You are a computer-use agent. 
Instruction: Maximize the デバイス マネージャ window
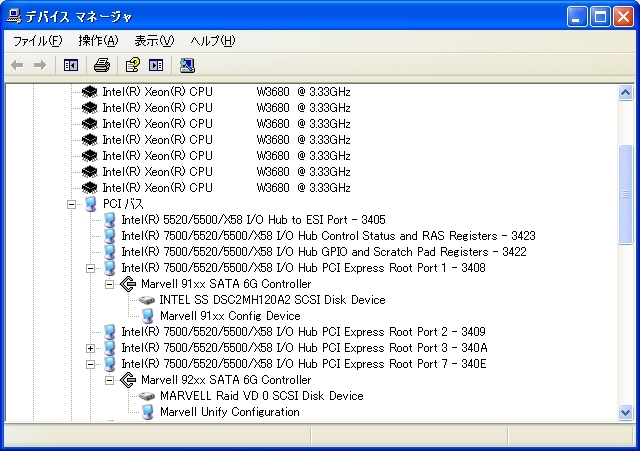600,17
